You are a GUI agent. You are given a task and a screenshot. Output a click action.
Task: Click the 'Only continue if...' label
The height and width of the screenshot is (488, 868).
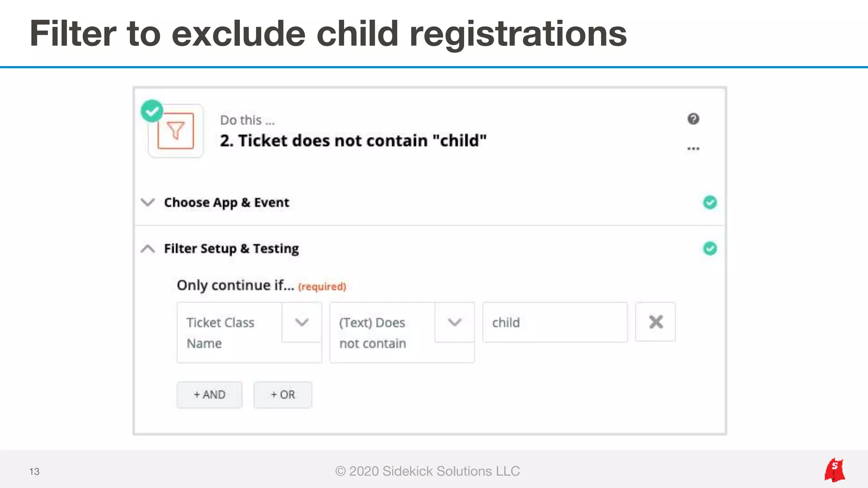235,285
